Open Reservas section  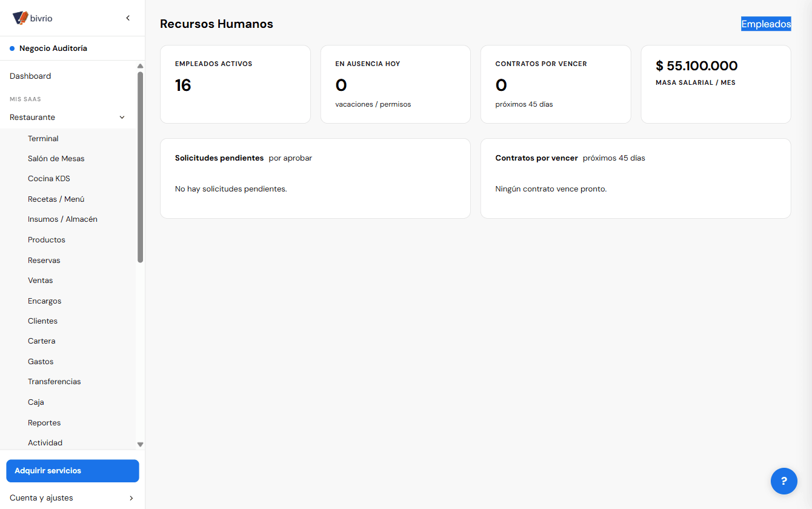point(44,261)
